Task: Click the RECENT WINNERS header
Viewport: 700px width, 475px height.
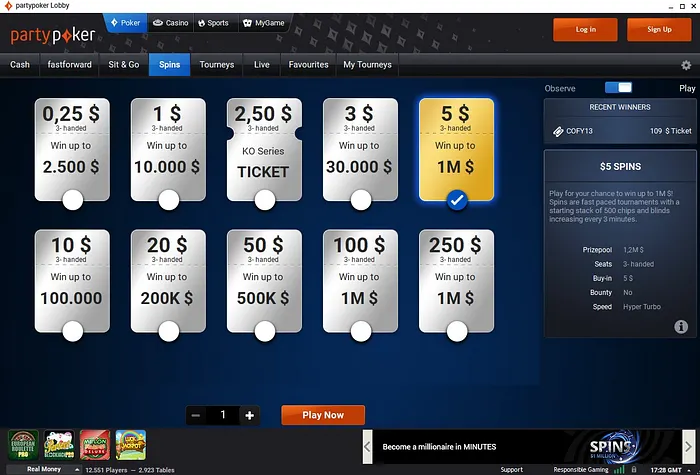Action: coord(620,107)
